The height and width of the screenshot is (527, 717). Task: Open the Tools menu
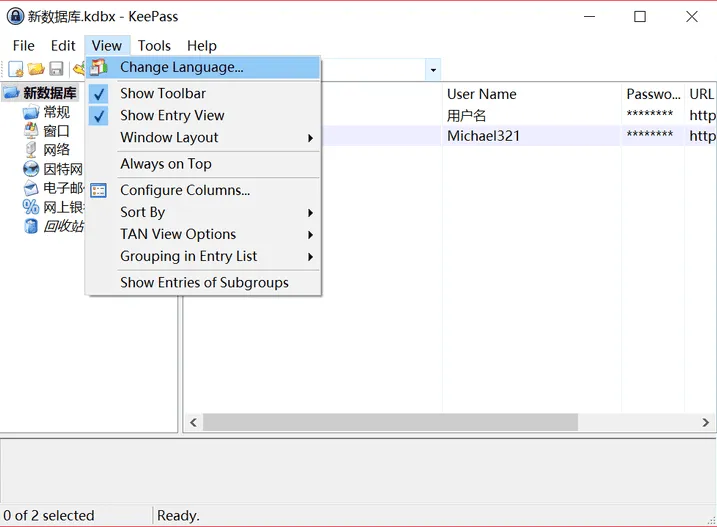(x=154, y=45)
